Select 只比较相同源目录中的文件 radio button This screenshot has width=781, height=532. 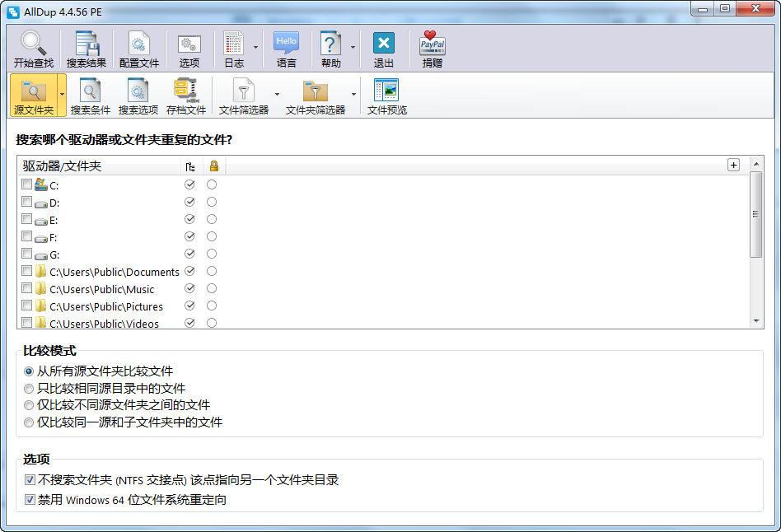click(29, 389)
